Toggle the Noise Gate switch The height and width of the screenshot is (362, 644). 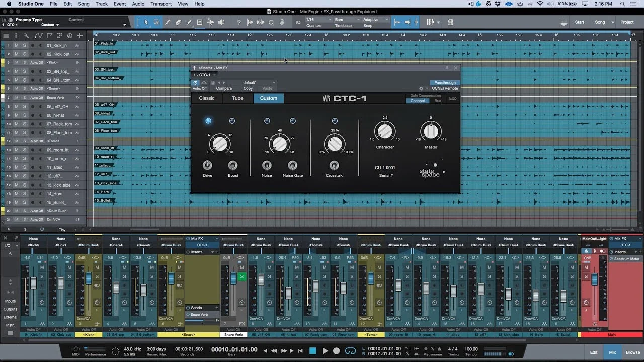[x=292, y=165]
